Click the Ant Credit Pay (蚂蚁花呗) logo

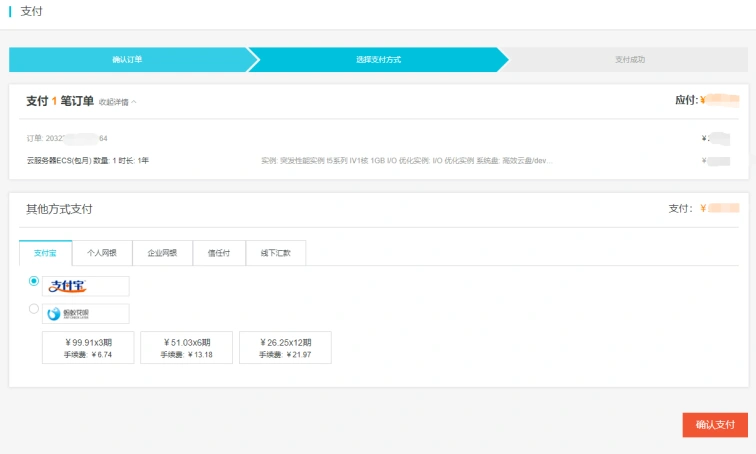[85, 313]
